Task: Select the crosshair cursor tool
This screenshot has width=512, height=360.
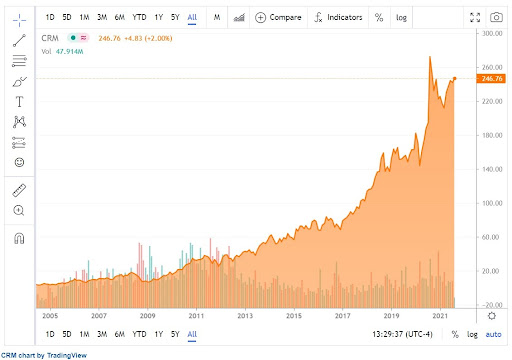Action: pos(19,20)
